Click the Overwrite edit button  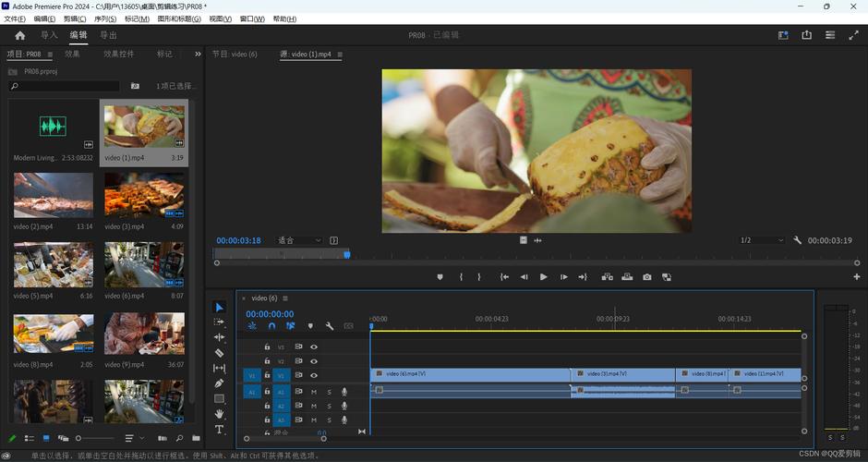[627, 277]
